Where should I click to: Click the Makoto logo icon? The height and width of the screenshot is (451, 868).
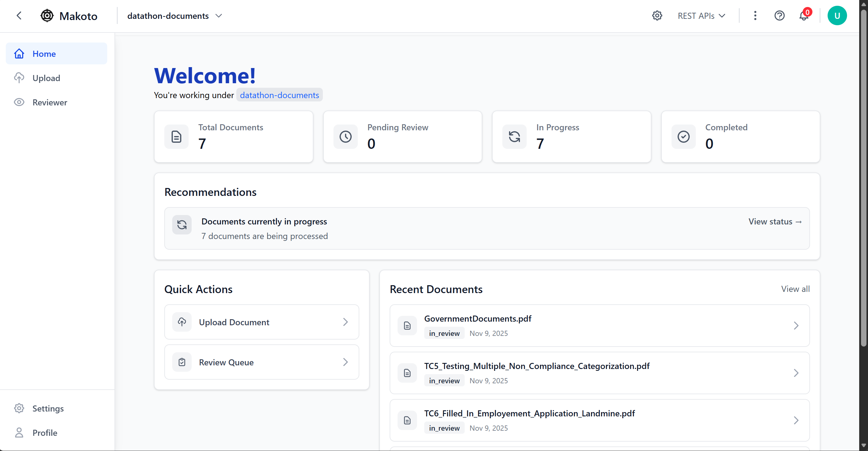tap(47, 15)
